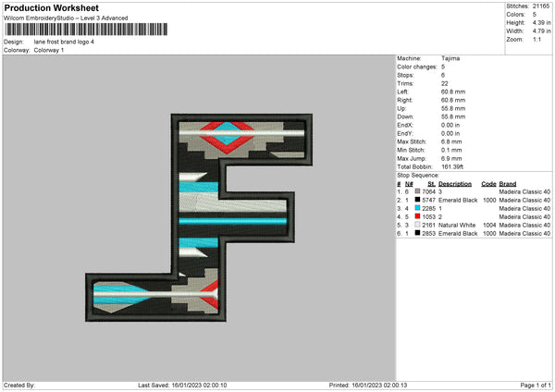This screenshot has height=392, width=555.
Task: Click the 'Production Worksheet' title
Action: coord(51,7)
